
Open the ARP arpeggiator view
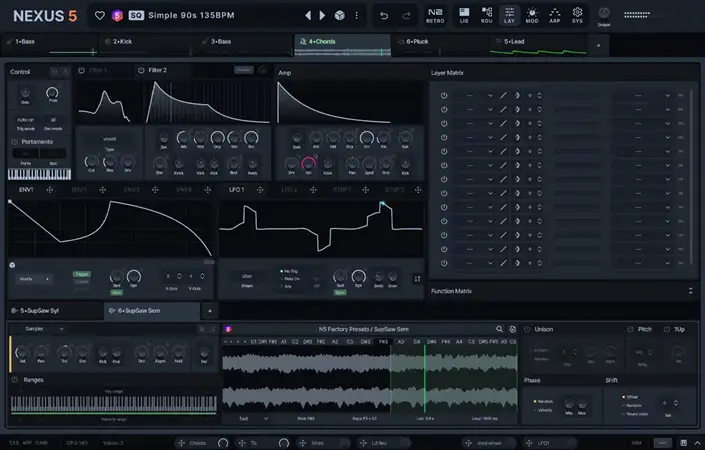coord(554,15)
